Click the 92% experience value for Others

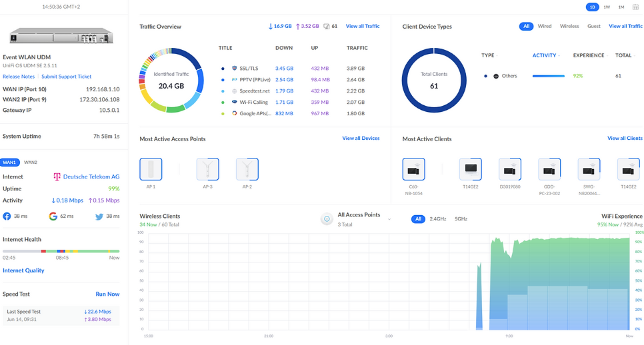point(578,76)
